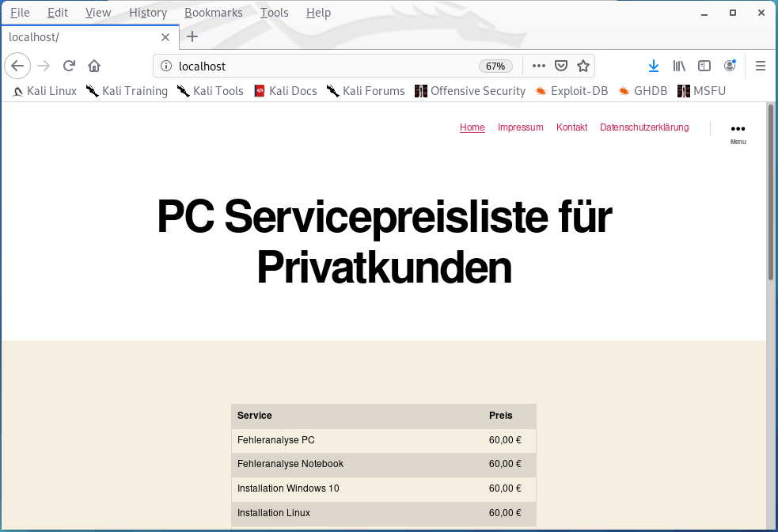Bookmark this page with the star
778x532 pixels.
point(584,66)
